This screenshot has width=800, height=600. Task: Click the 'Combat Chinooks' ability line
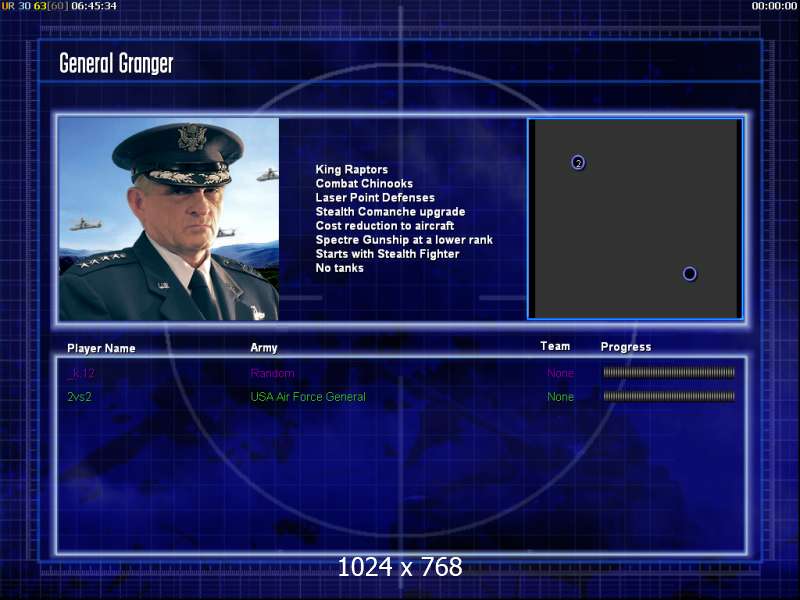[364, 183]
